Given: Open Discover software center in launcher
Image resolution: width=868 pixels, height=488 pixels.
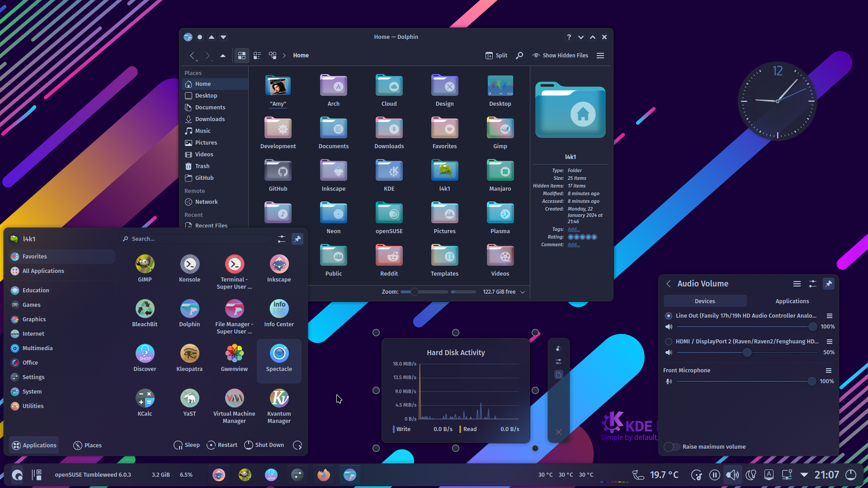Looking at the screenshot, I should coord(145,358).
